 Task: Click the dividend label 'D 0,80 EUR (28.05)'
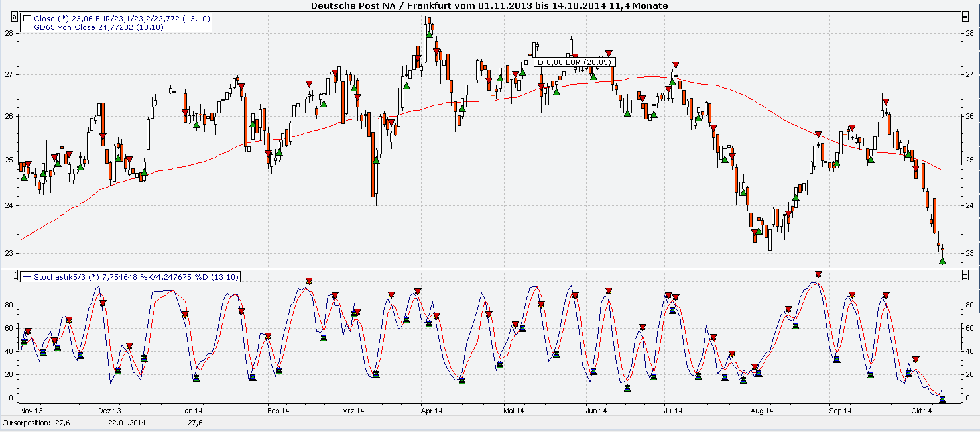point(574,62)
